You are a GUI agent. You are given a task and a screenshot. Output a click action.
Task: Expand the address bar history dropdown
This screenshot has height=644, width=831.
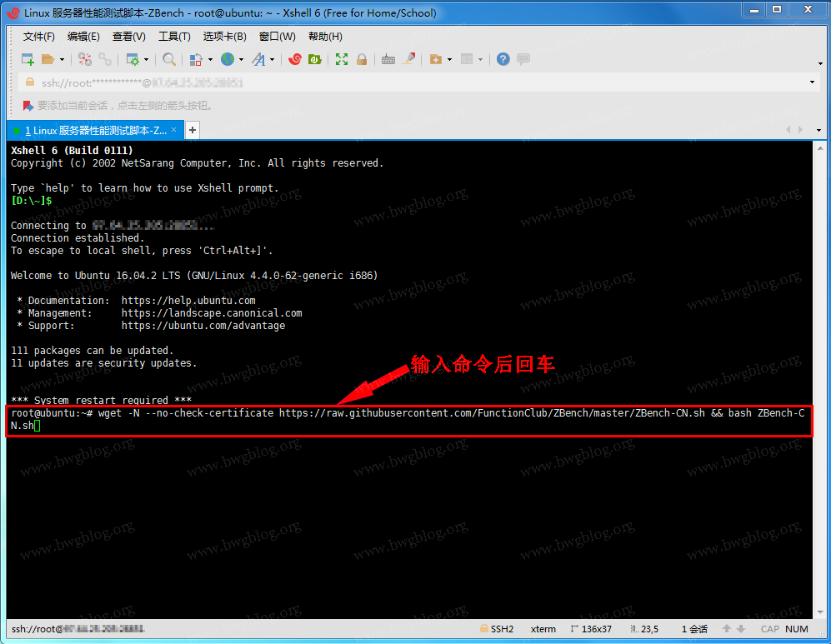coord(812,82)
